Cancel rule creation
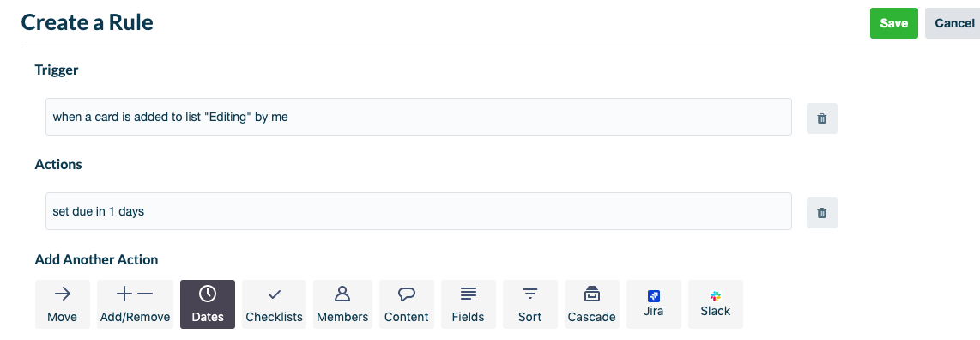Screen dimensions: 980x340 [953, 23]
